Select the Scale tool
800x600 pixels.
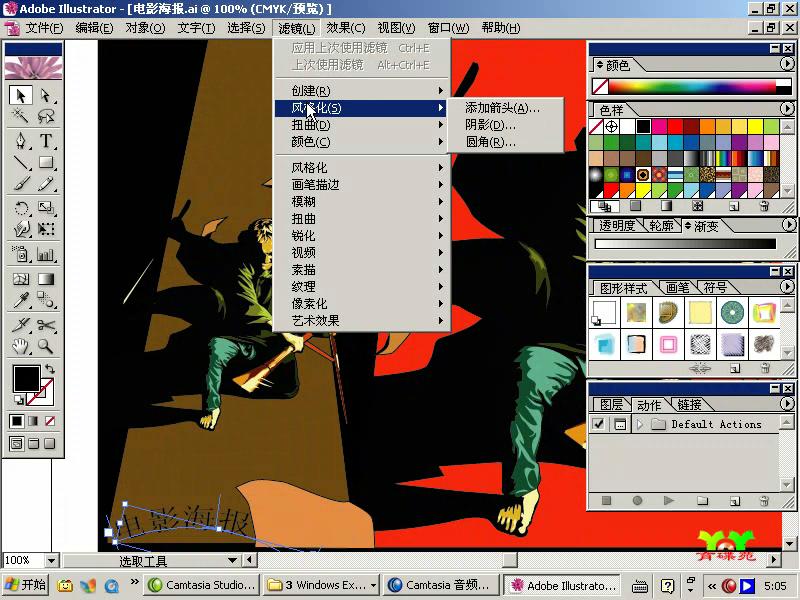(46, 208)
